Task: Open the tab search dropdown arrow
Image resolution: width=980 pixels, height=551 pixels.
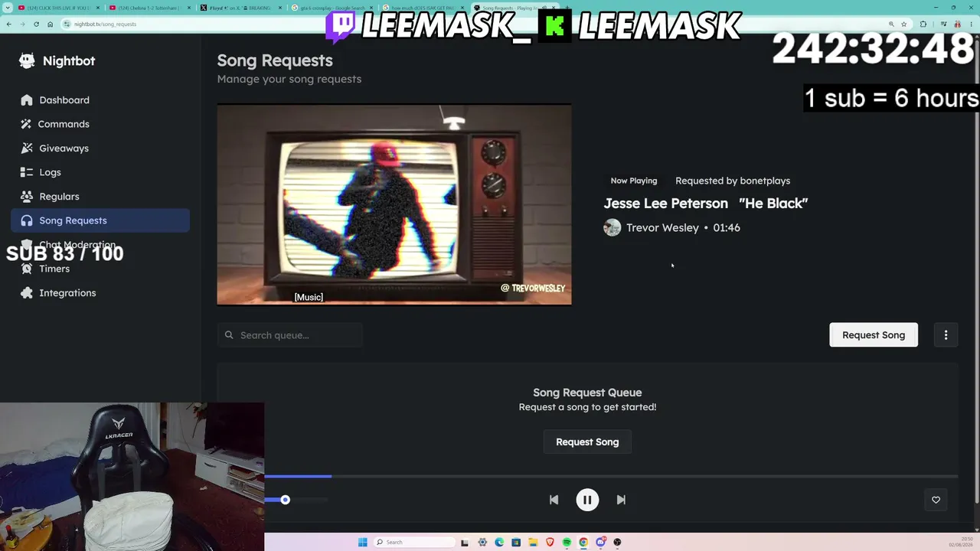Action: click(x=8, y=8)
